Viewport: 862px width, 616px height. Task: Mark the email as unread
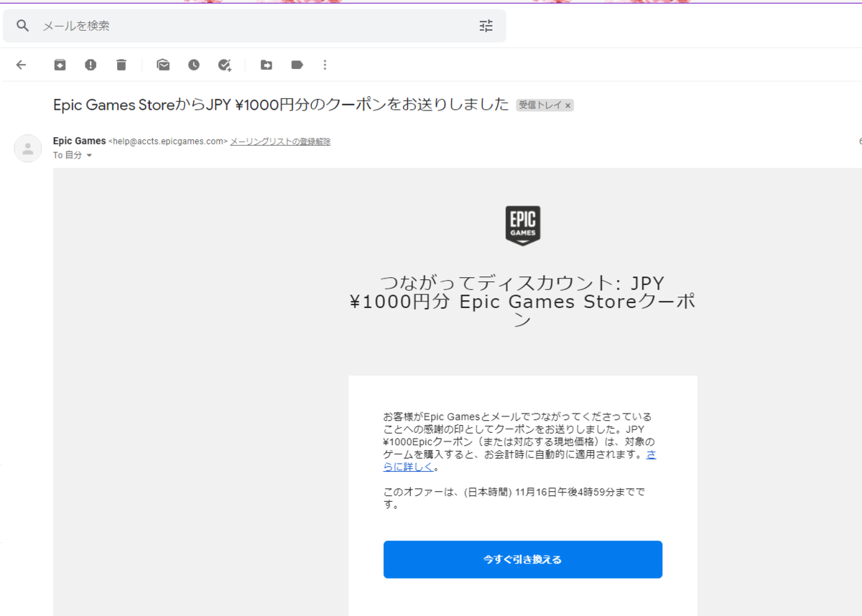tap(163, 65)
